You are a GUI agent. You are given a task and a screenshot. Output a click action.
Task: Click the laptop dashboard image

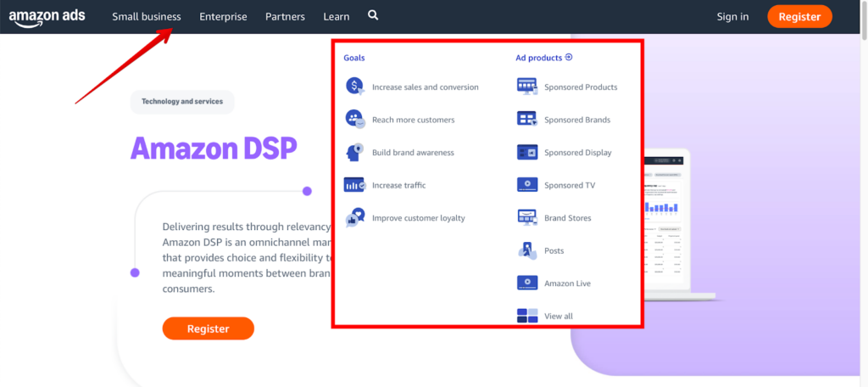[x=678, y=224]
